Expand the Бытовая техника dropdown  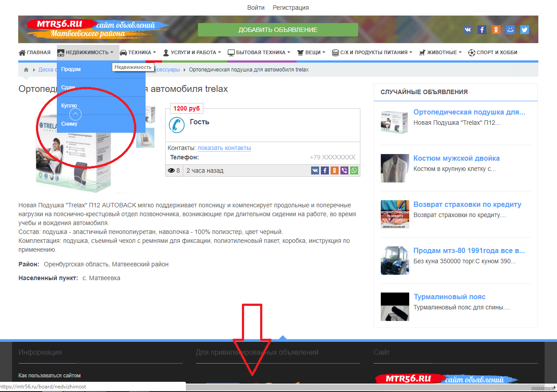259,52
